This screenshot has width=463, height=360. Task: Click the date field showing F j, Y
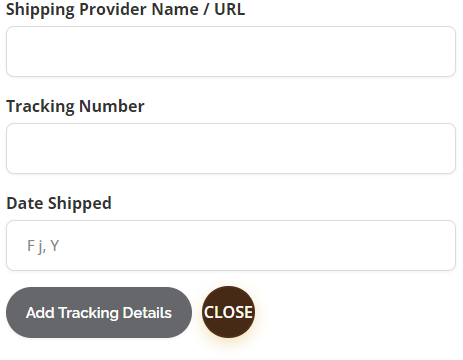[231, 246]
